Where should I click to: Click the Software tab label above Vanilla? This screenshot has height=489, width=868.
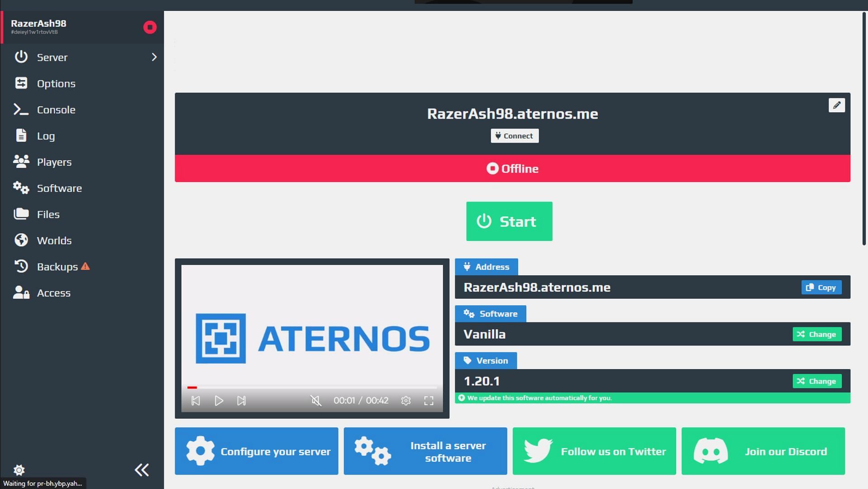[x=491, y=314]
